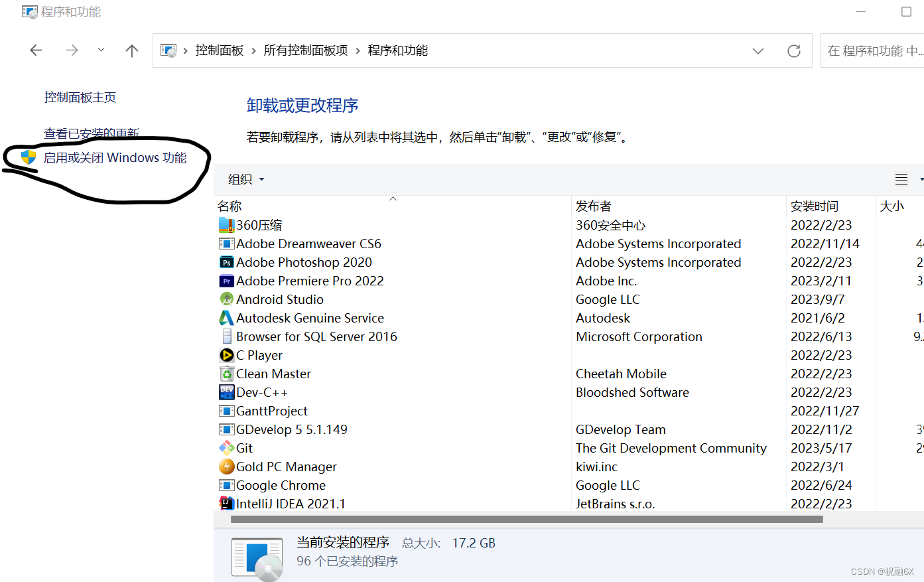The height and width of the screenshot is (582, 924).
Task: Click the Android Studio icon
Action: 227,299
